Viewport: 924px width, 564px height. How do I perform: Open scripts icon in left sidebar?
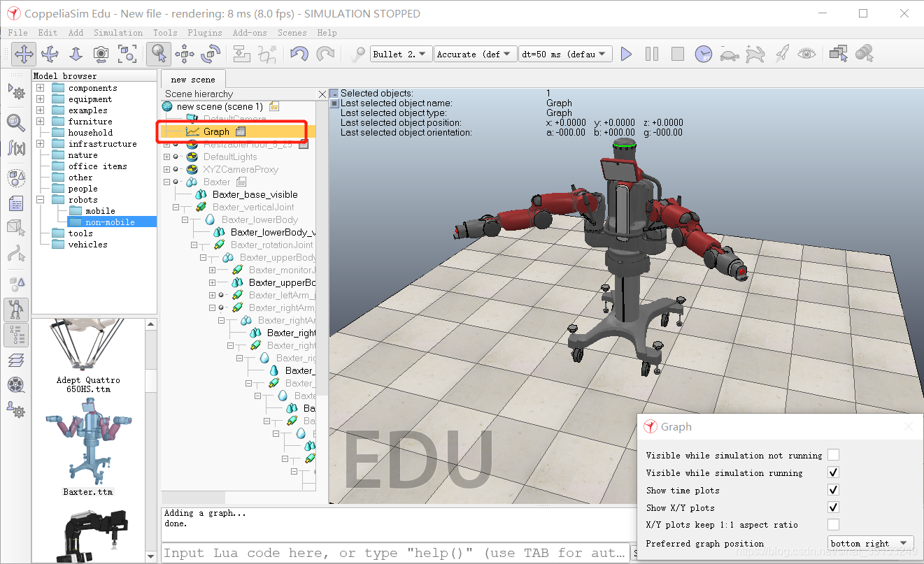click(16, 203)
